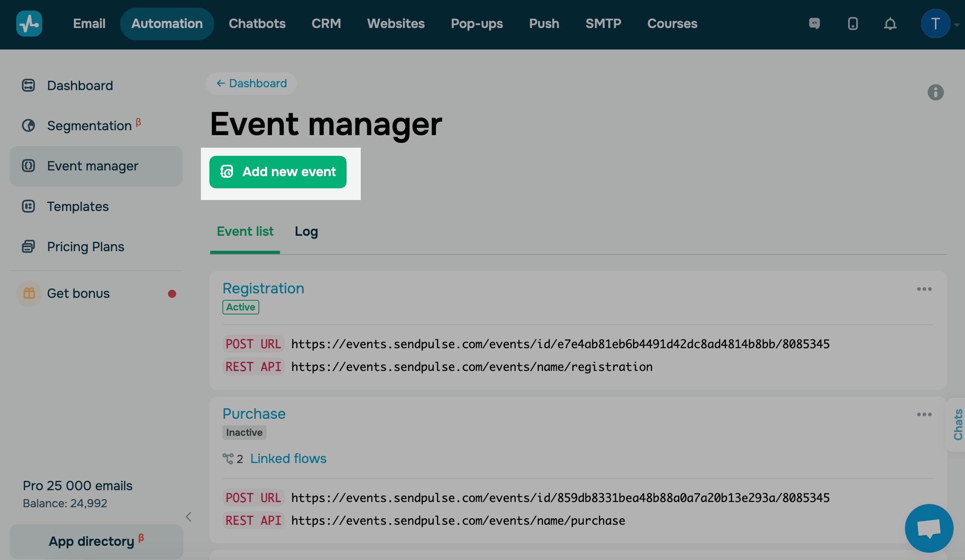Viewport: 965px width, 560px height.
Task: Open the Registration event options menu
Action: pyautogui.click(x=924, y=289)
